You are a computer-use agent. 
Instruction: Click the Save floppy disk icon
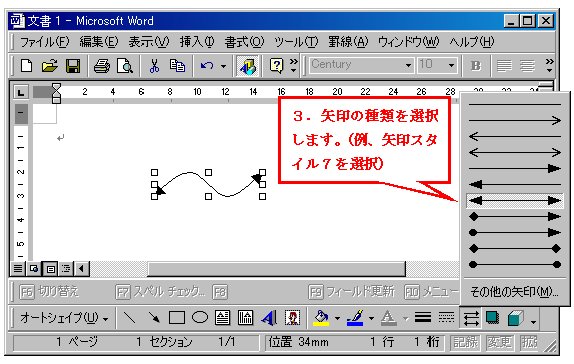tap(73, 66)
